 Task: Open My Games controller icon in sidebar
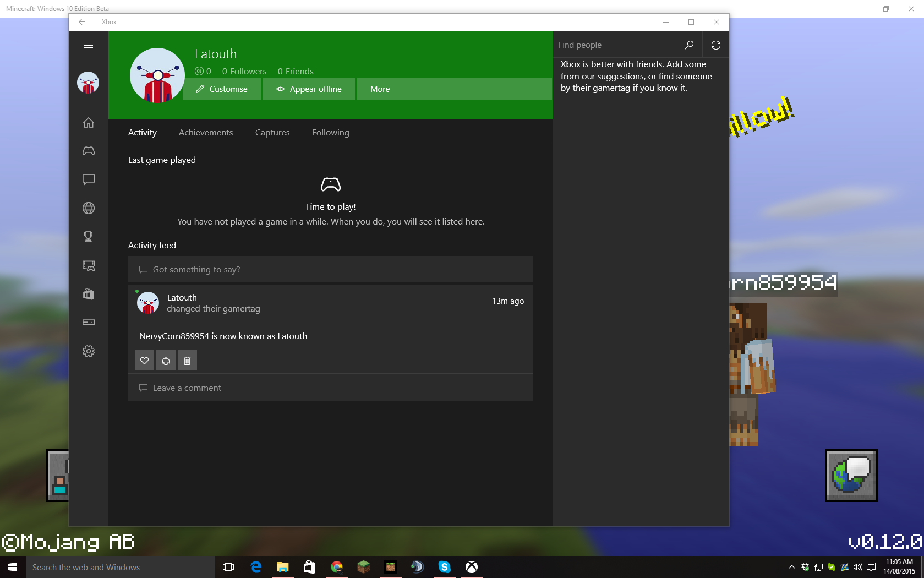89,151
